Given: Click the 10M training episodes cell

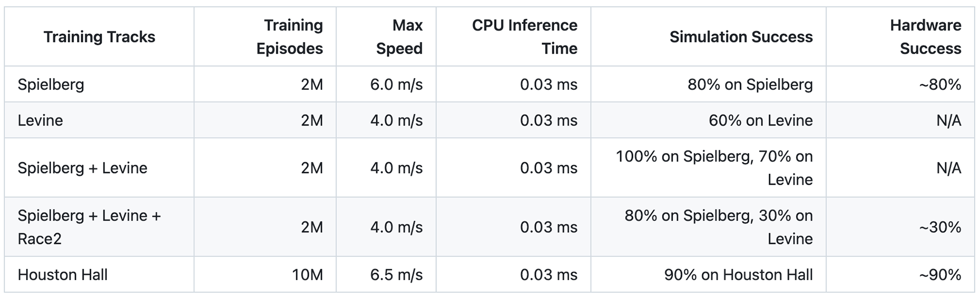Looking at the screenshot, I should click(x=307, y=275).
